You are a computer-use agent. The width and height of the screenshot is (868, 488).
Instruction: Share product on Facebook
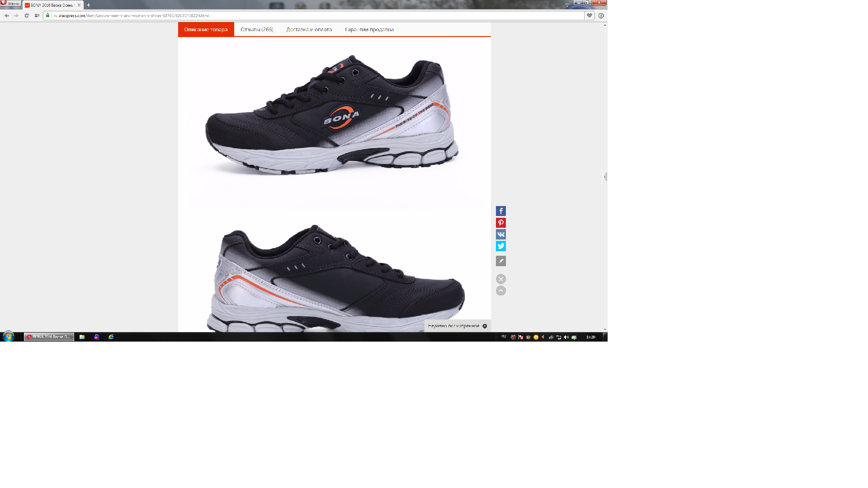pos(500,211)
